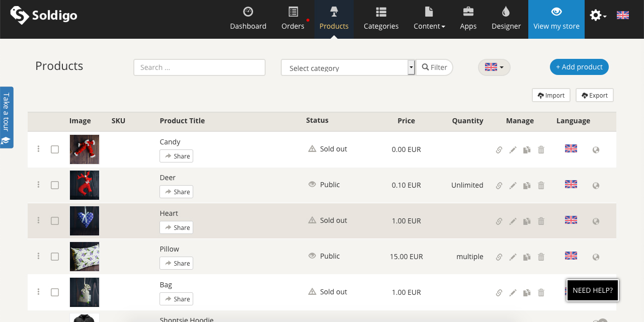This screenshot has width=644, height=322.
Task: Click the link icon for Deer
Action: pos(499,186)
